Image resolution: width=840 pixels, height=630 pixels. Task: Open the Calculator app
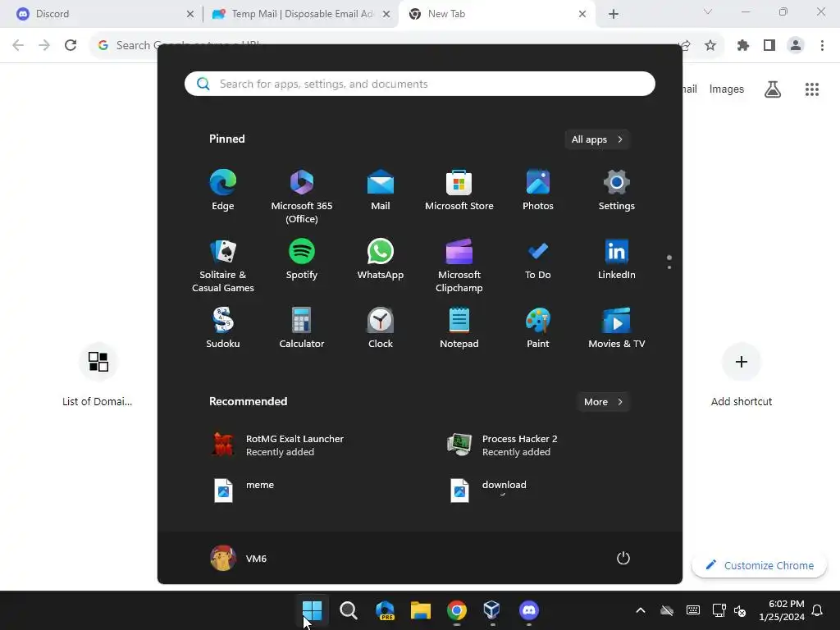click(302, 328)
